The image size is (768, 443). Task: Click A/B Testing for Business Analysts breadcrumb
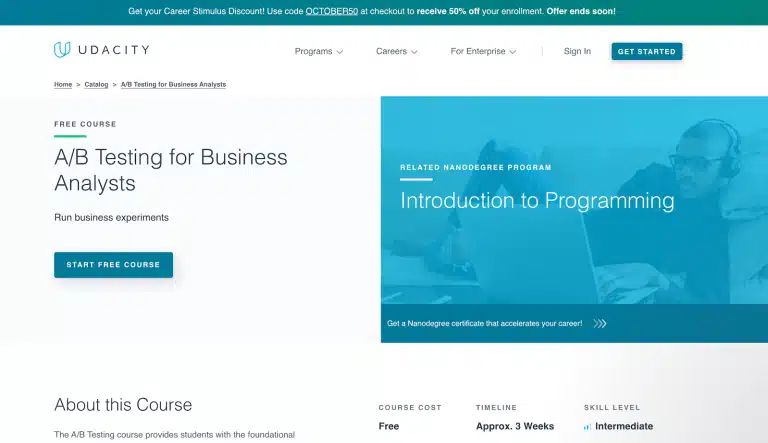click(173, 84)
